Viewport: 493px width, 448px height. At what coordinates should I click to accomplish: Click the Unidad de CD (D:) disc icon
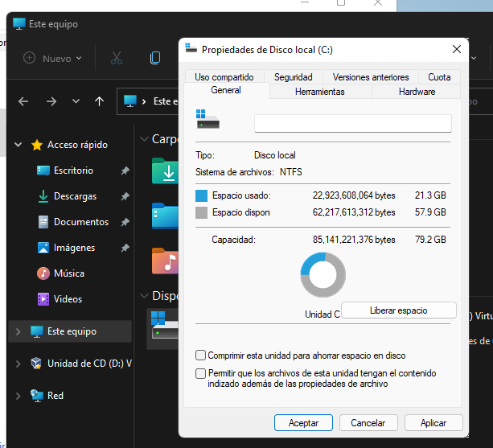[x=36, y=364]
